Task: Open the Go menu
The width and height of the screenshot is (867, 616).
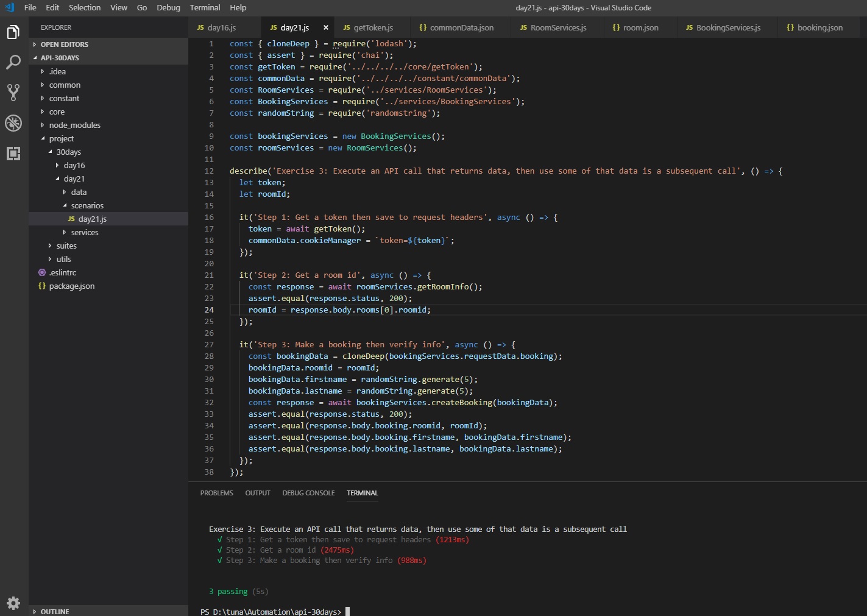Action: 142,7
